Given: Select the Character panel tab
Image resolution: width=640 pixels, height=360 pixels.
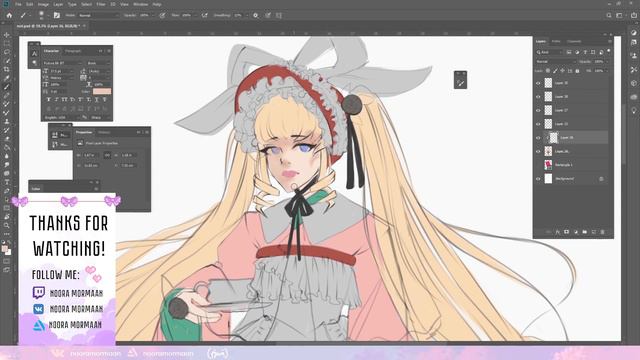Looking at the screenshot, I should [51, 51].
